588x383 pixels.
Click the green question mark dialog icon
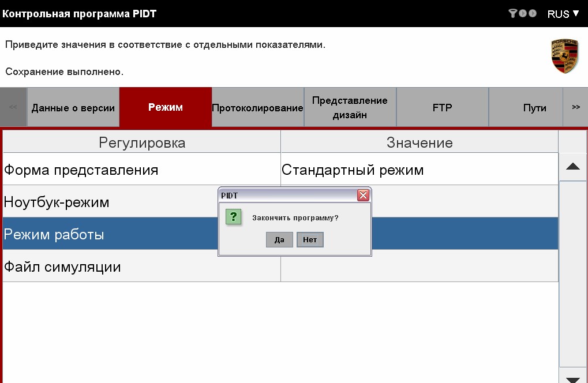click(233, 217)
